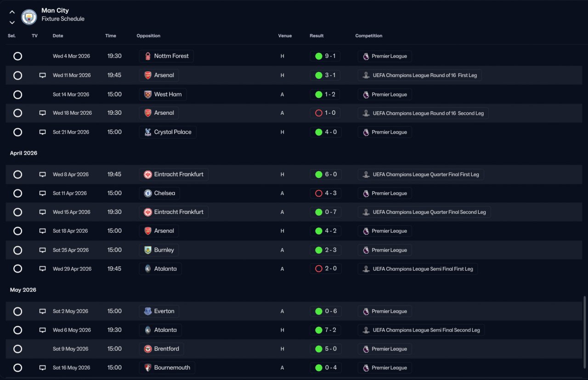Image resolution: width=588 pixels, height=380 pixels.
Task: Sort by the Opposition column header
Action: [148, 36]
